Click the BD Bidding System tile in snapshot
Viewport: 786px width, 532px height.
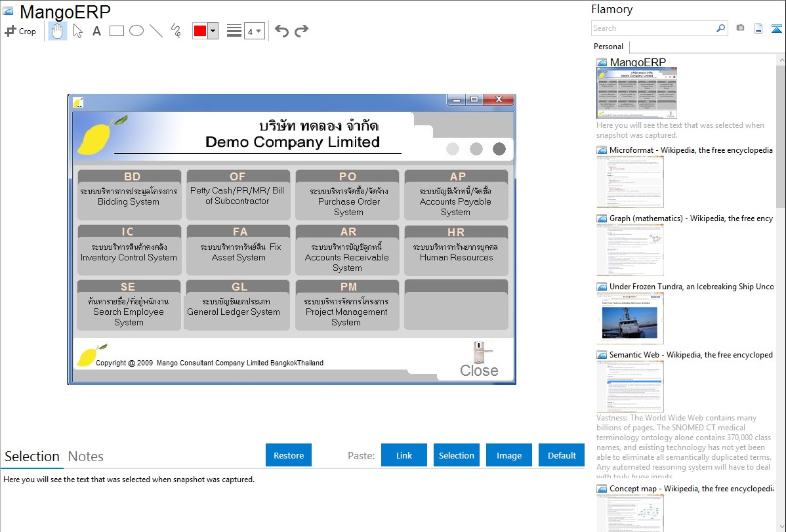pyautogui.click(x=129, y=195)
